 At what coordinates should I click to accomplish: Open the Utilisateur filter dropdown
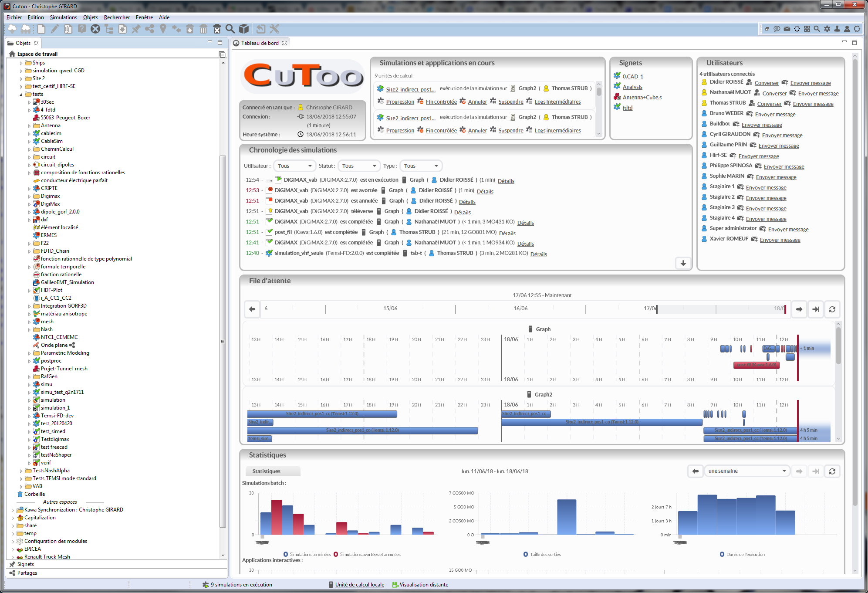(x=294, y=166)
